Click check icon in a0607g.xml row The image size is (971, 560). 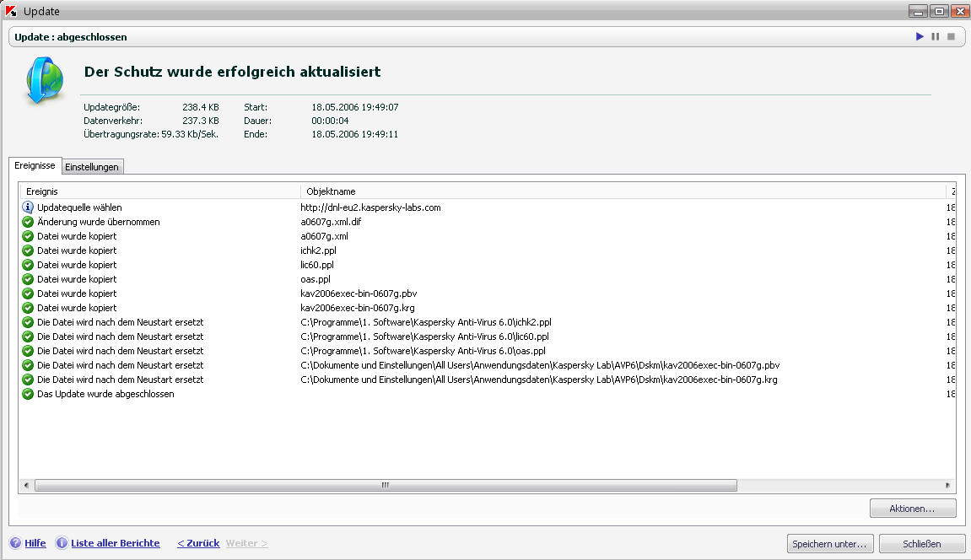tap(28, 236)
